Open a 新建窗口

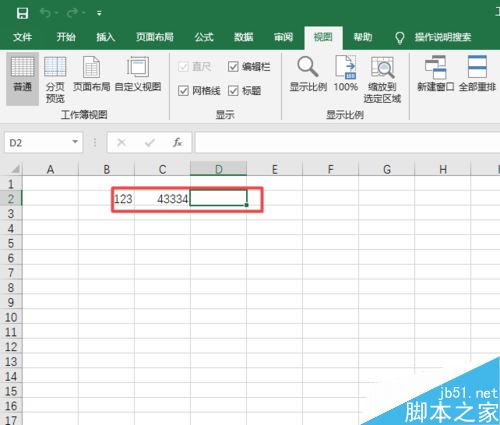click(x=436, y=74)
